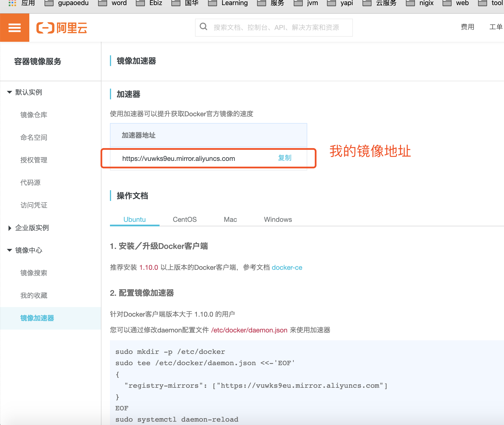Switch to the Mac tab
Image resolution: width=504 pixels, height=425 pixels.
(x=230, y=219)
